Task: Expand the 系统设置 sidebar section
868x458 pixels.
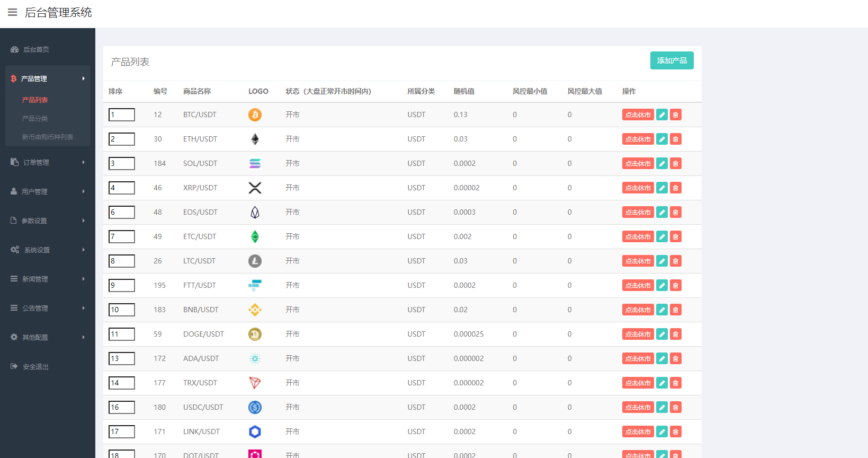Action: 47,250
